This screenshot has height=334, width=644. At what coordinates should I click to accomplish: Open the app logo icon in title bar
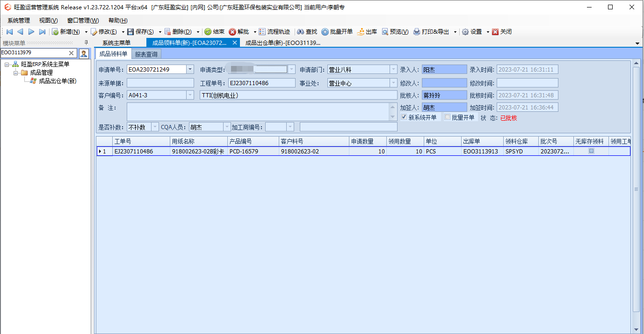pos(7,7)
